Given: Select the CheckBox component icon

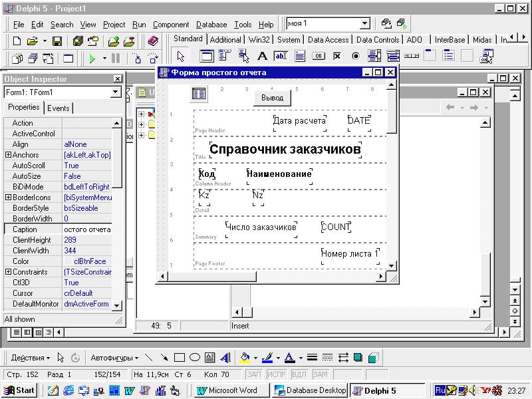Looking at the screenshot, I should coord(337,56).
